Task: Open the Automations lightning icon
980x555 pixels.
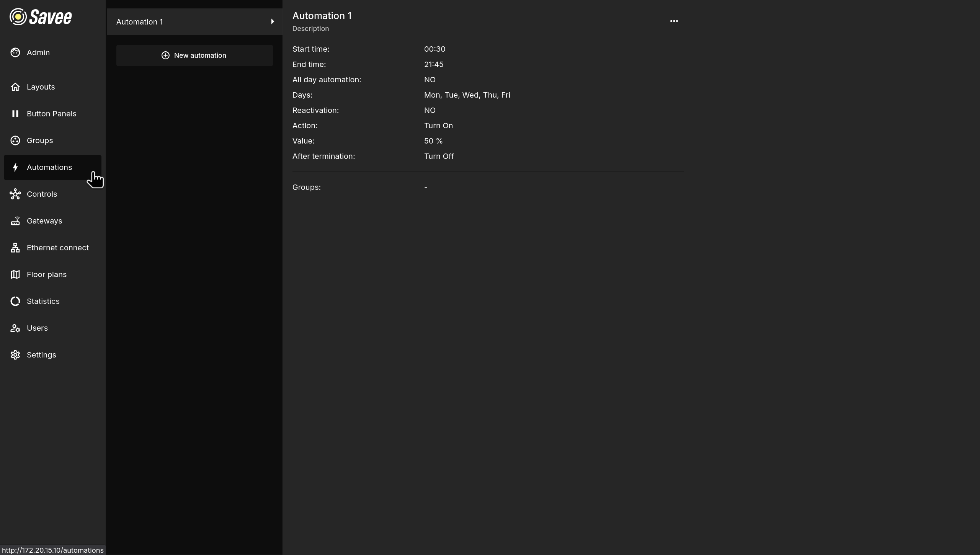Action: click(15, 167)
